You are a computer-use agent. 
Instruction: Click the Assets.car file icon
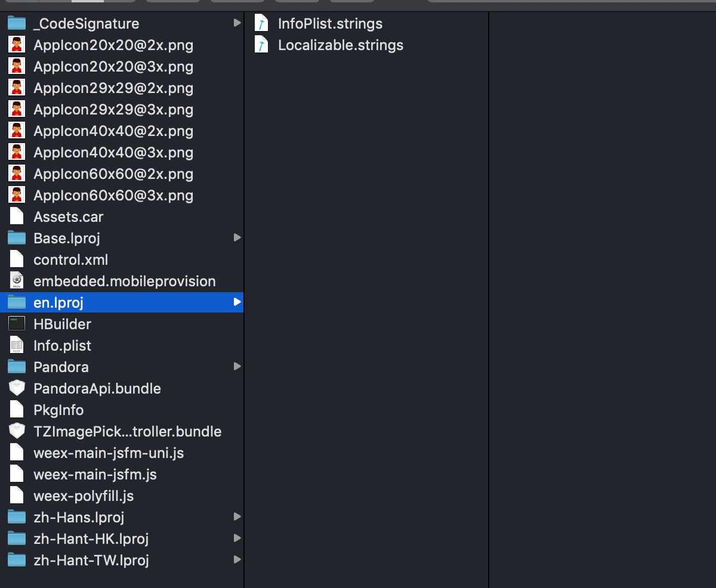point(17,216)
